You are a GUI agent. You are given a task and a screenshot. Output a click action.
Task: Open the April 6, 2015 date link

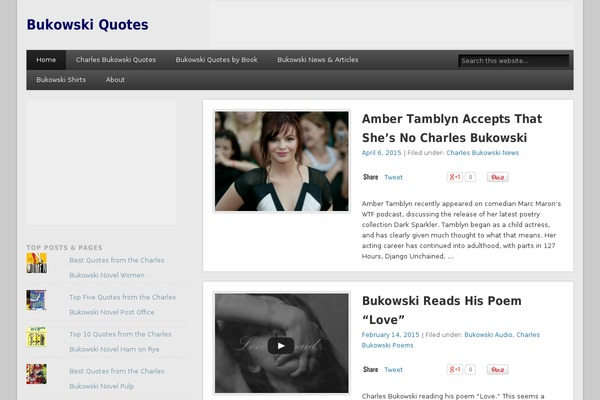[382, 153]
